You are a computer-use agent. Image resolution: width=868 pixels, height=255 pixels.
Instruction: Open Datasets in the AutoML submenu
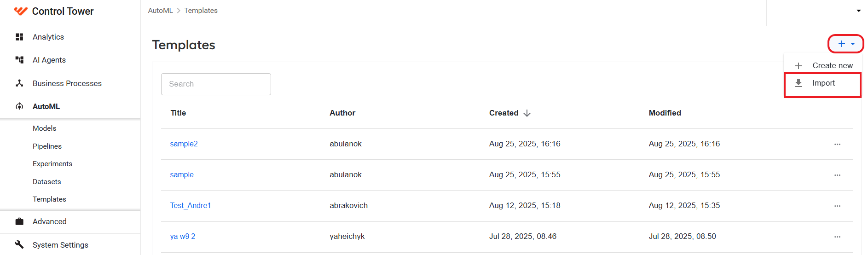click(46, 181)
